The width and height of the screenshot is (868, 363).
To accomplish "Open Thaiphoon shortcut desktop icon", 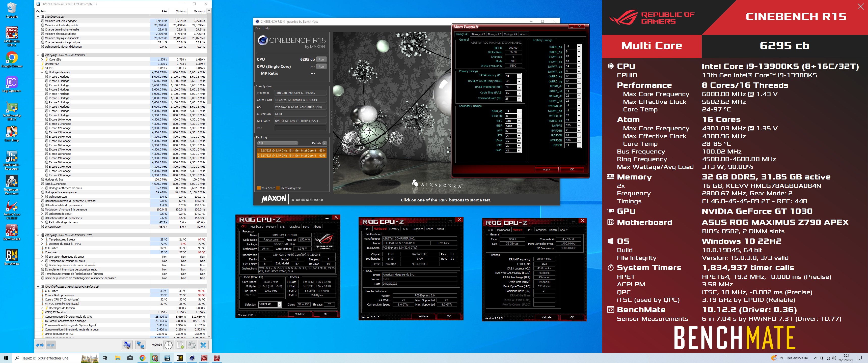I will pos(12,185).
